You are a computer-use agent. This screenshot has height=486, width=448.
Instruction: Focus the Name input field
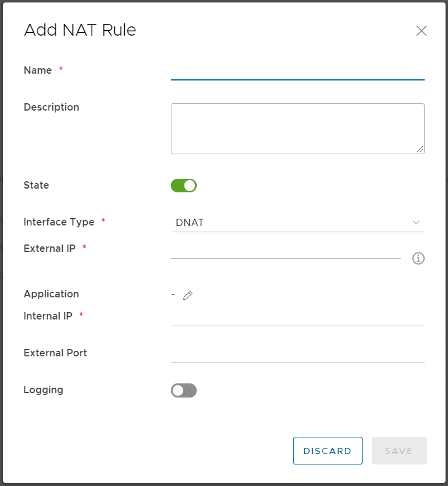tap(297, 72)
